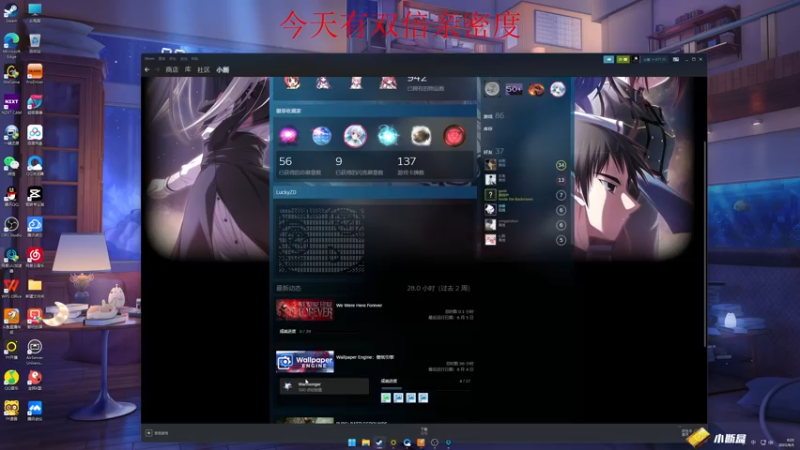Open the white-and-brown stone badge
This screenshot has height=450, width=800.
click(x=421, y=136)
